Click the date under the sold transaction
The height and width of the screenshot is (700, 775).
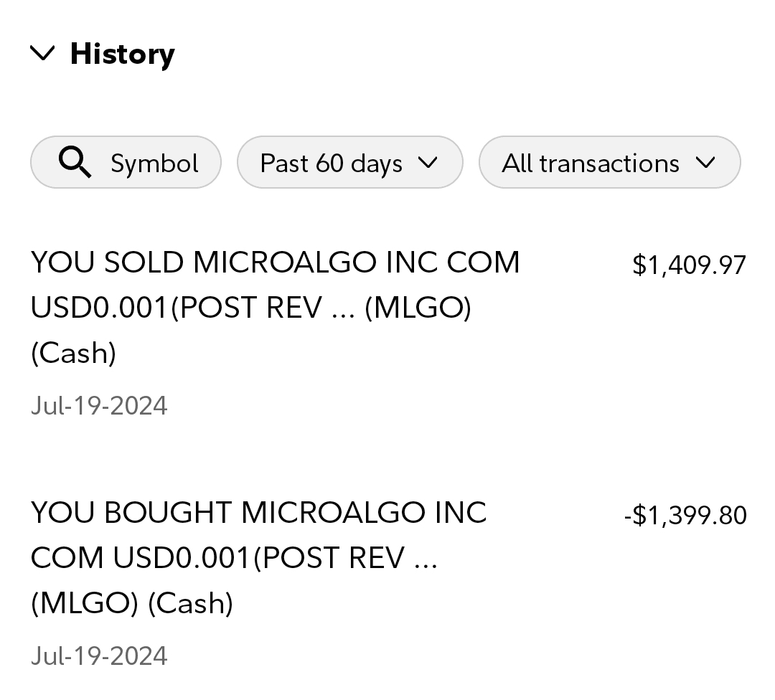tap(99, 406)
